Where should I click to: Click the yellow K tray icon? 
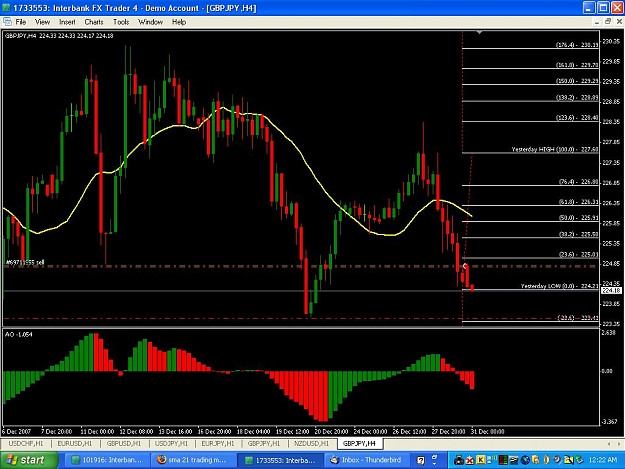click(x=481, y=460)
